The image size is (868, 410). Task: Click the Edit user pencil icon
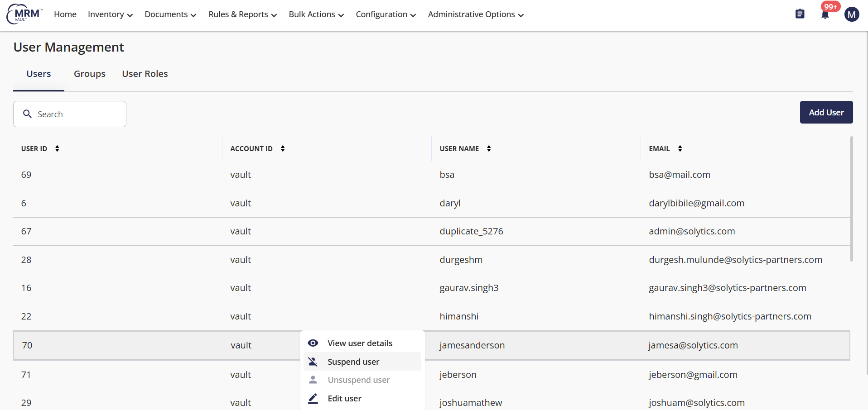(x=313, y=398)
